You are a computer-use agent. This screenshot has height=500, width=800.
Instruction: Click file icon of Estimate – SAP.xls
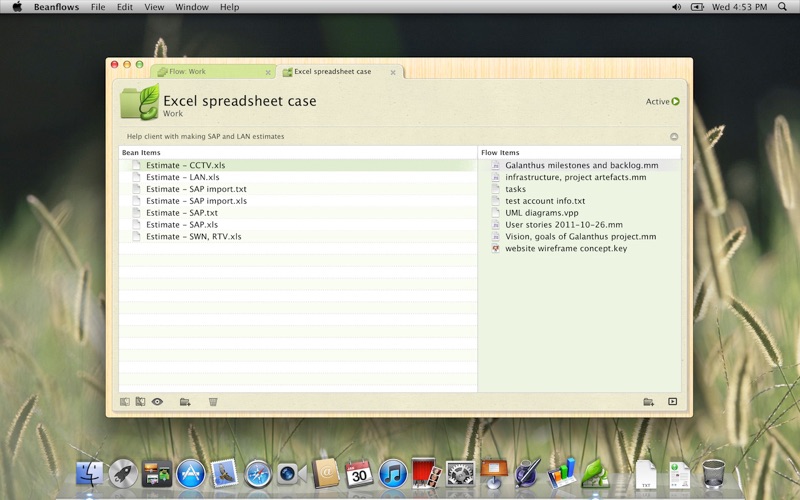136,224
